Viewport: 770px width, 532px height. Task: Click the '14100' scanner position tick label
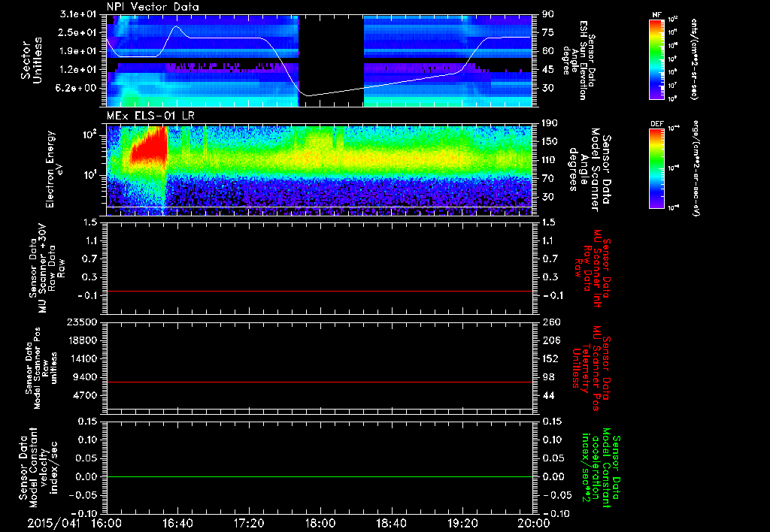(x=82, y=358)
